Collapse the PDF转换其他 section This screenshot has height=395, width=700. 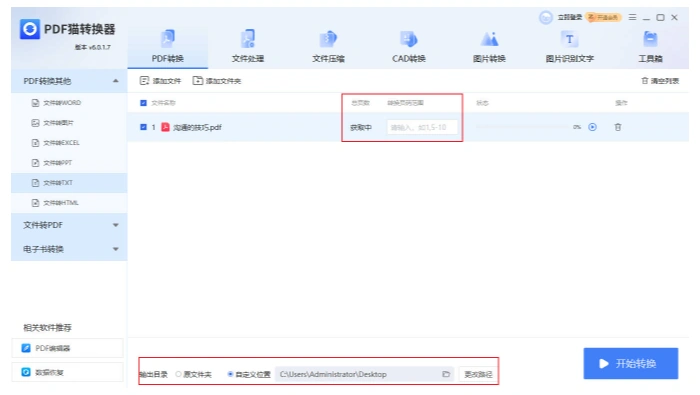69,81
